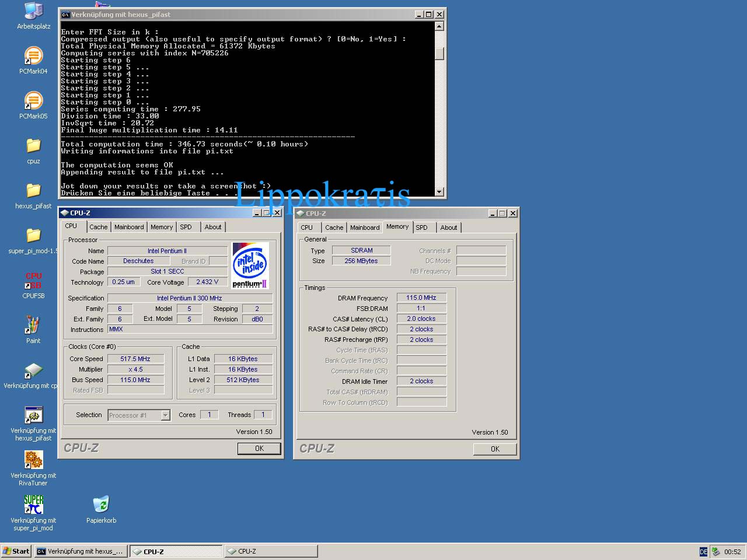Image resolution: width=747 pixels, height=560 pixels.
Task: Activate second CPU-Z taskbar button
Action: (x=271, y=551)
